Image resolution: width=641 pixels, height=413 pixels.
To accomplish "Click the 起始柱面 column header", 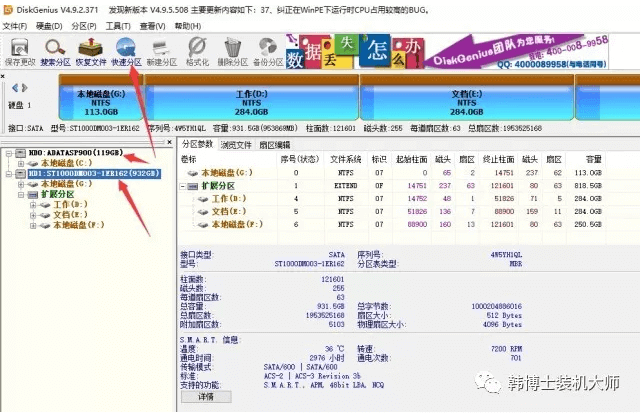I will [x=411, y=159].
